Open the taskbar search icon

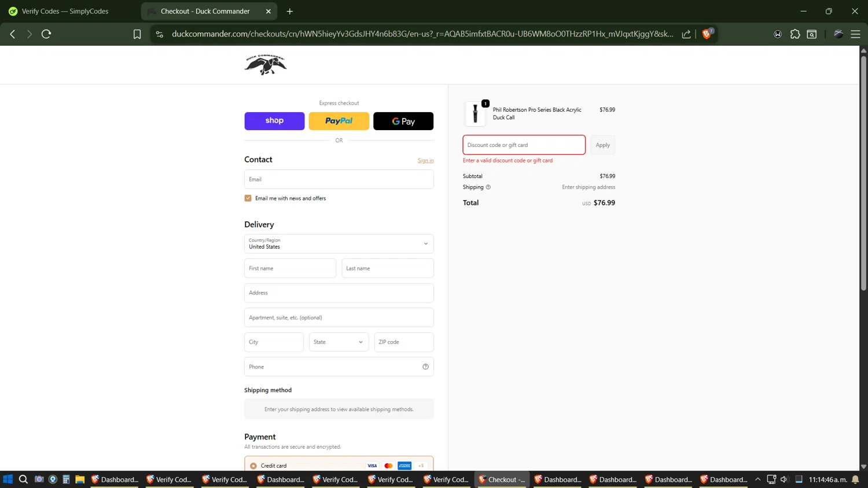tap(23, 479)
